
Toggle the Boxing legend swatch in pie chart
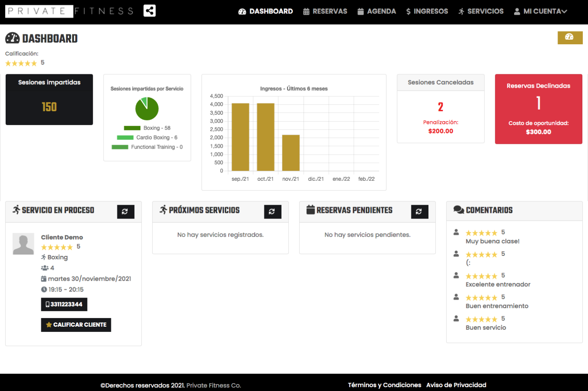[132, 128]
